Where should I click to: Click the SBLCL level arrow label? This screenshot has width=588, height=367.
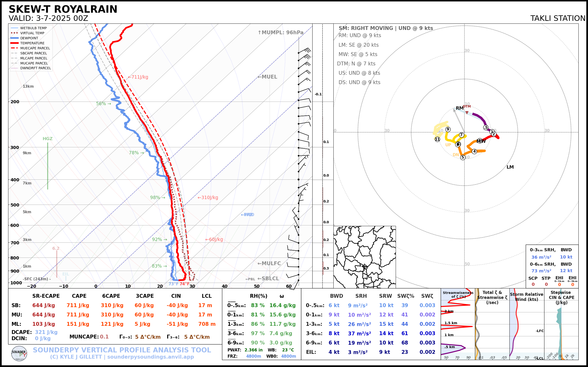pyautogui.click(x=268, y=278)
